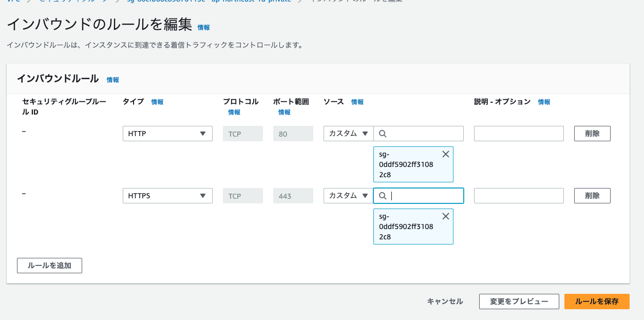Click the disabled TCP protocol field in HTTP row

pyautogui.click(x=243, y=134)
